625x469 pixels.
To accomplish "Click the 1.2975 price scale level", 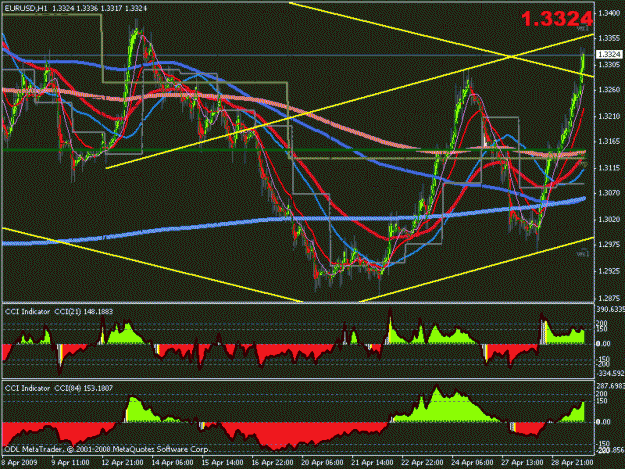I will [x=609, y=245].
